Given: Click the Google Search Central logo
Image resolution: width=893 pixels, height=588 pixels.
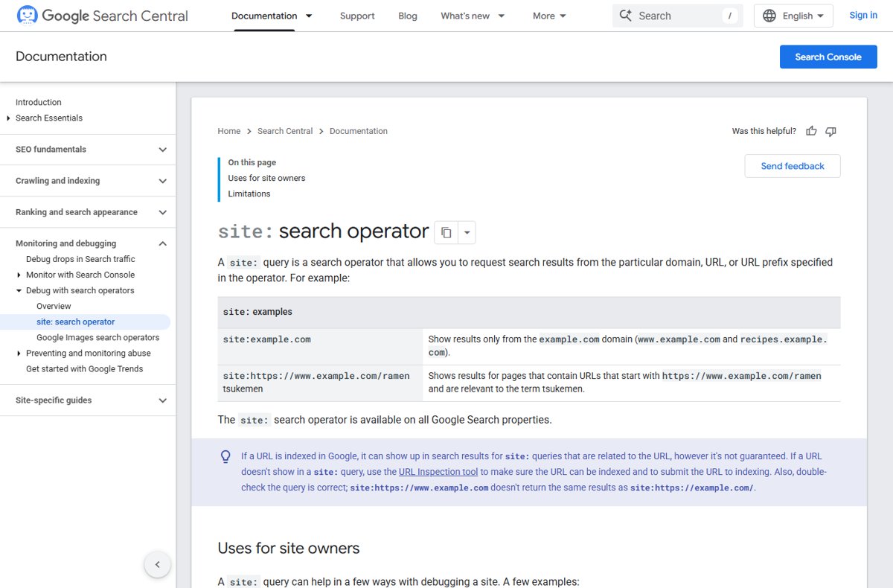Looking at the screenshot, I should point(102,16).
